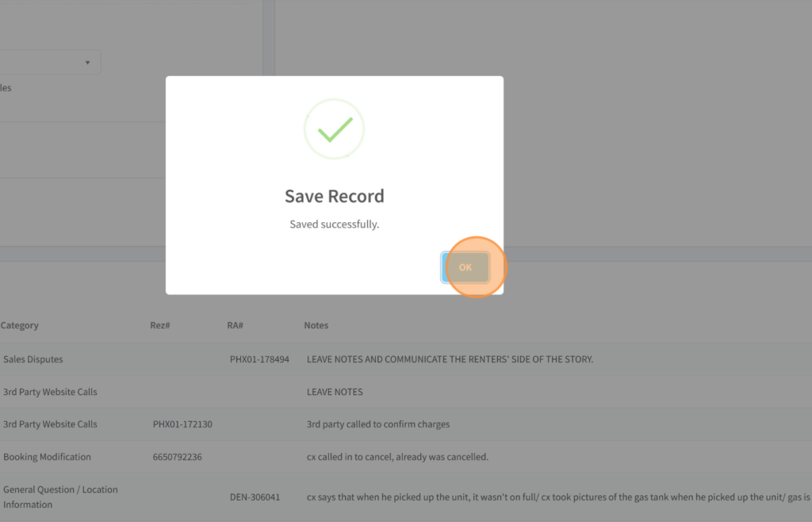812x522 pixels.
Task: Click the Notes column header
Action: [x=316, y=325]
